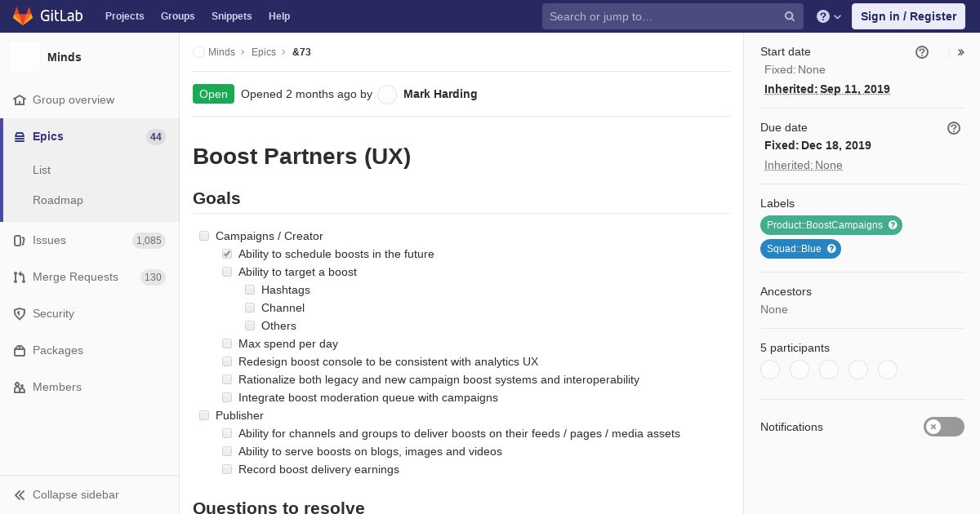
Task: Open the Roadmap sub-item under Epics
Action: (58, 200)
